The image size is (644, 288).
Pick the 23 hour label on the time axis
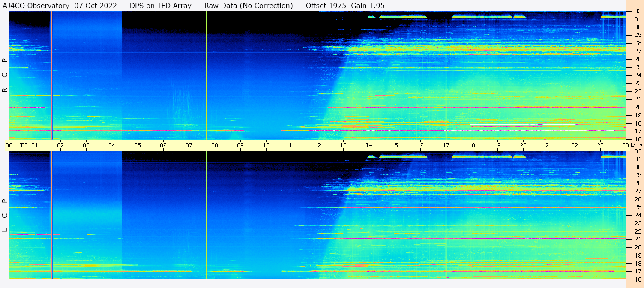click(x=600, y=145)
